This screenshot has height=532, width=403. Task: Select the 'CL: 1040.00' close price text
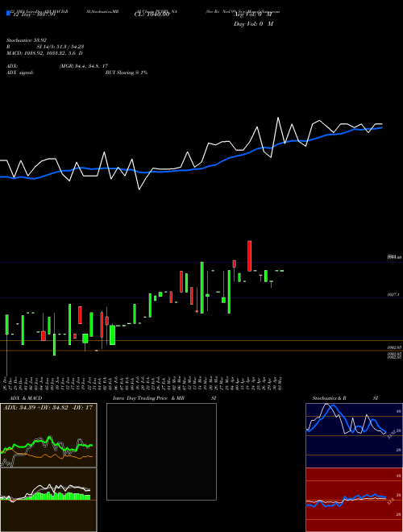click(x=152, y=15)
